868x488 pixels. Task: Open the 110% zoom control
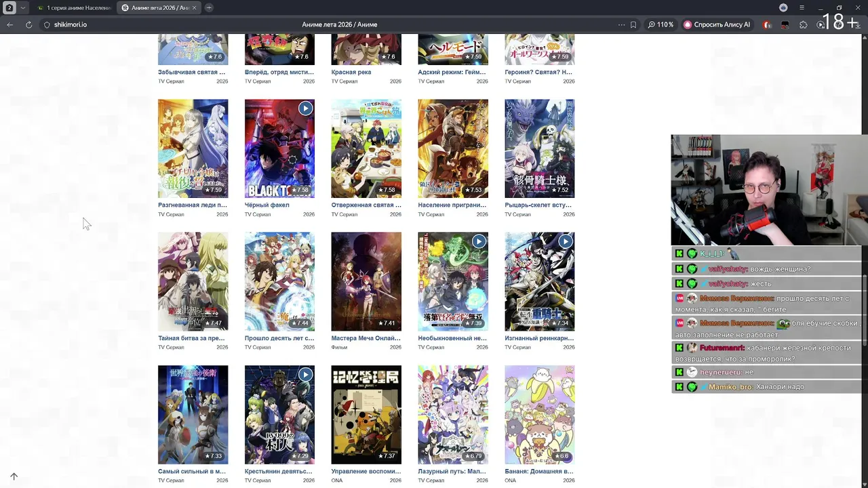[660, 24]
